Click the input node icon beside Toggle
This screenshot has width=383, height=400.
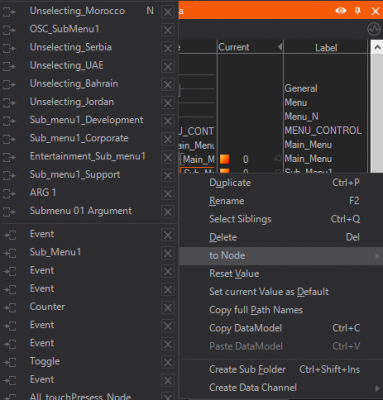pyautogui.click(x=10, y=362)
